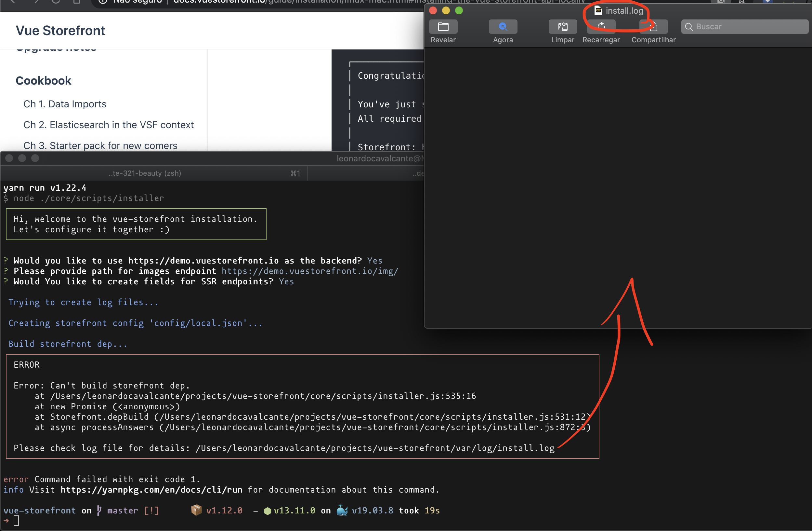
Task: Open Ch 2. Elasticsearch in the VSF context
Action: coord(108,125)
